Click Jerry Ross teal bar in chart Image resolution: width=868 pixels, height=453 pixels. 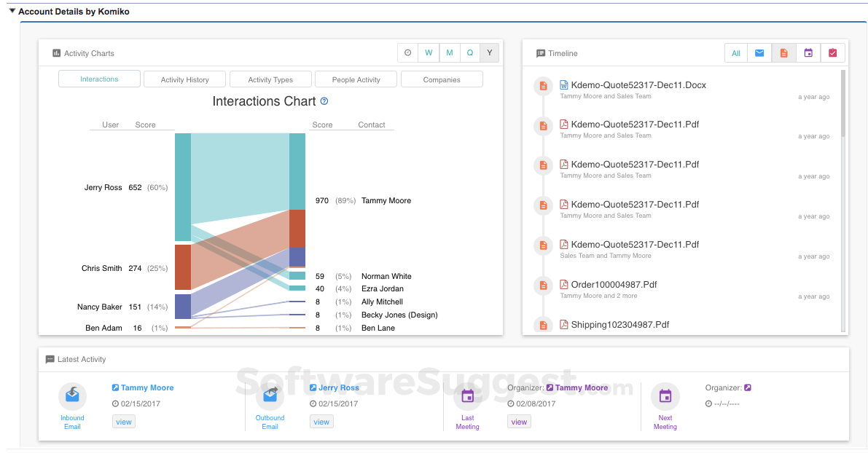coord(182,186)
